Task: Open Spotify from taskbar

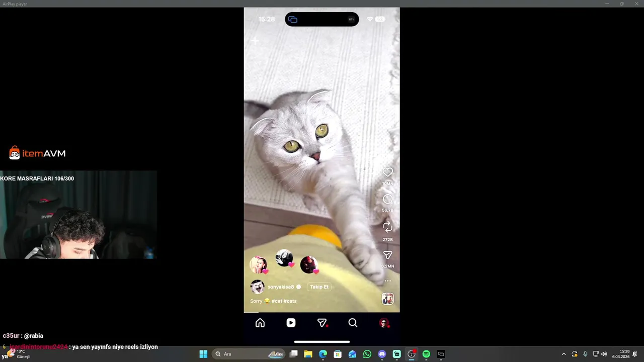Action: (x=426, y=354)
